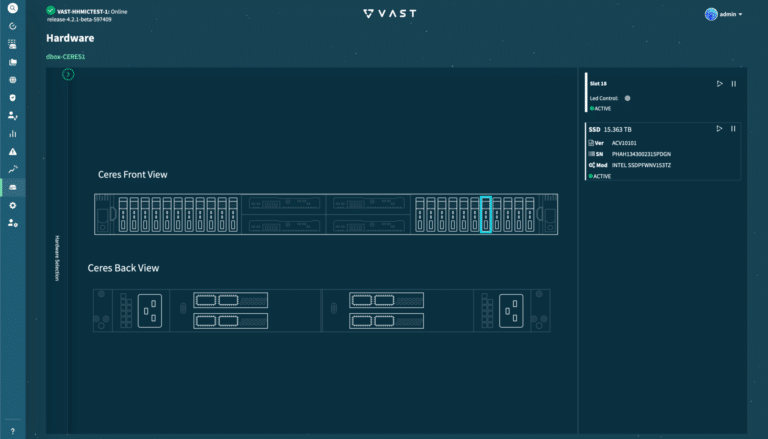Open the alarms warning triangle icon
Image resolution: width=768 pixels, height=439 pixels.
[13, 151]
